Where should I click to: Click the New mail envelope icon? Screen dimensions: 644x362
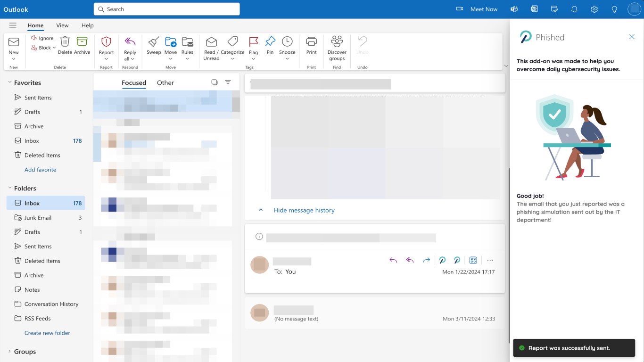tap(14, 41)
